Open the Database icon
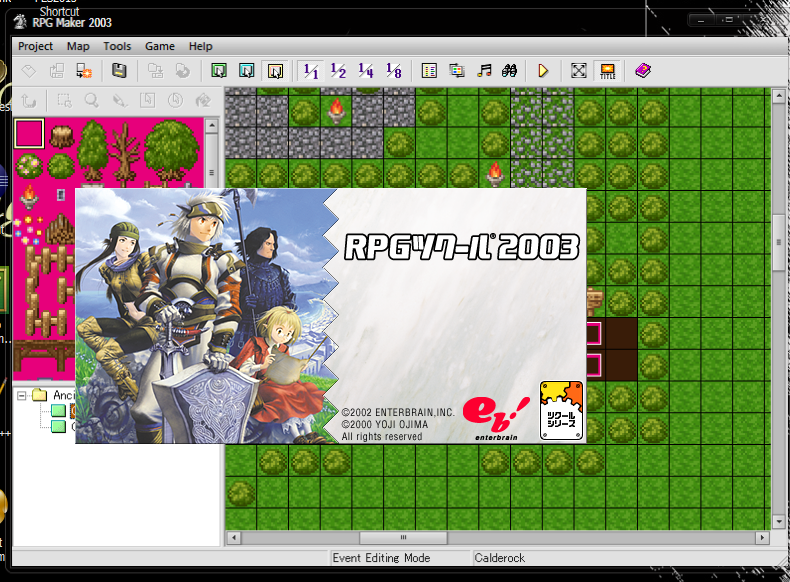790x582 pixels. 429,71
